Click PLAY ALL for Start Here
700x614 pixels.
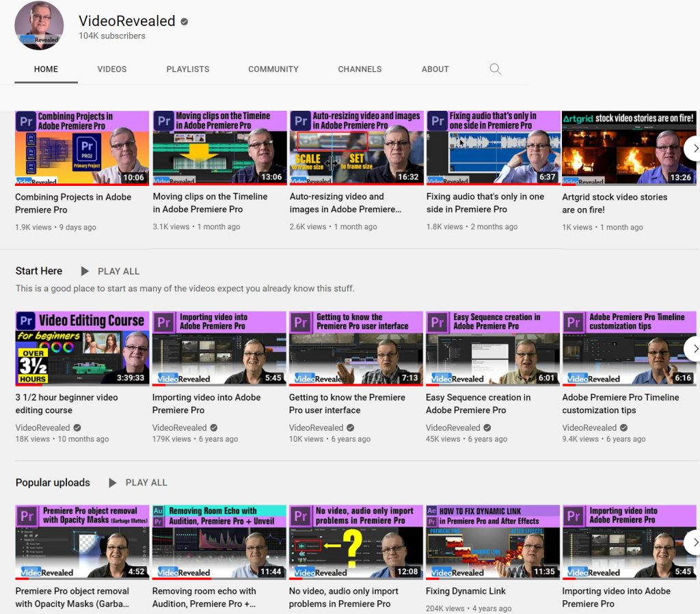pyautogui.click(x=119, y=271)
